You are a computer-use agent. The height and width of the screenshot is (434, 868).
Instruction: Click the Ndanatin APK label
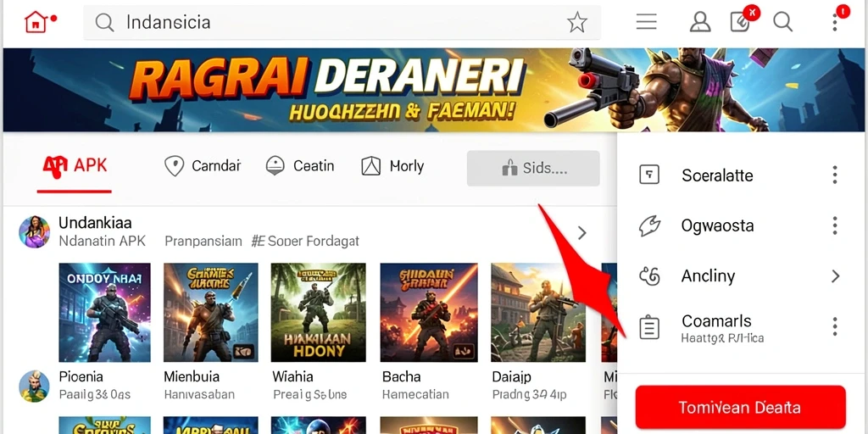tap(103, 242)
